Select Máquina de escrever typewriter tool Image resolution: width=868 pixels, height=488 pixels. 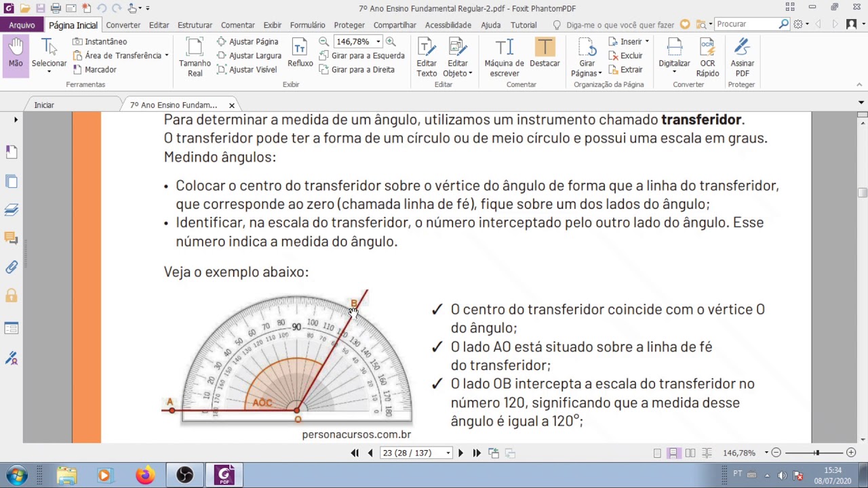point(504,58)
